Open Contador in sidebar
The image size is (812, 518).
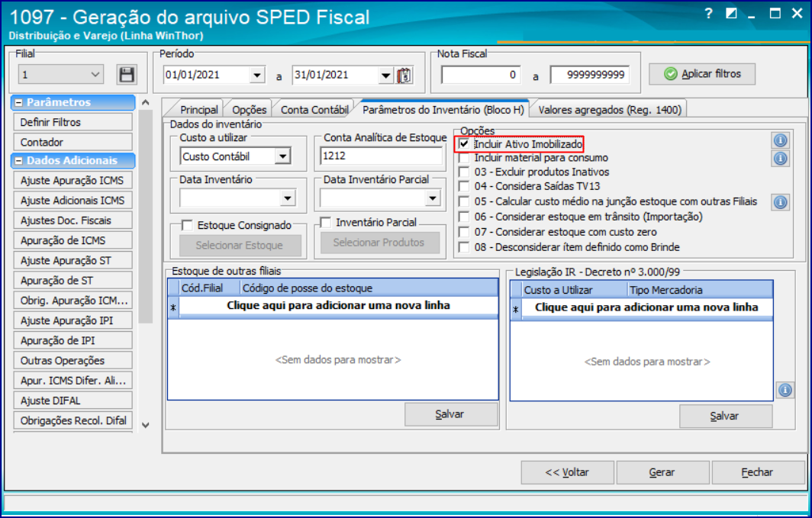72,143
